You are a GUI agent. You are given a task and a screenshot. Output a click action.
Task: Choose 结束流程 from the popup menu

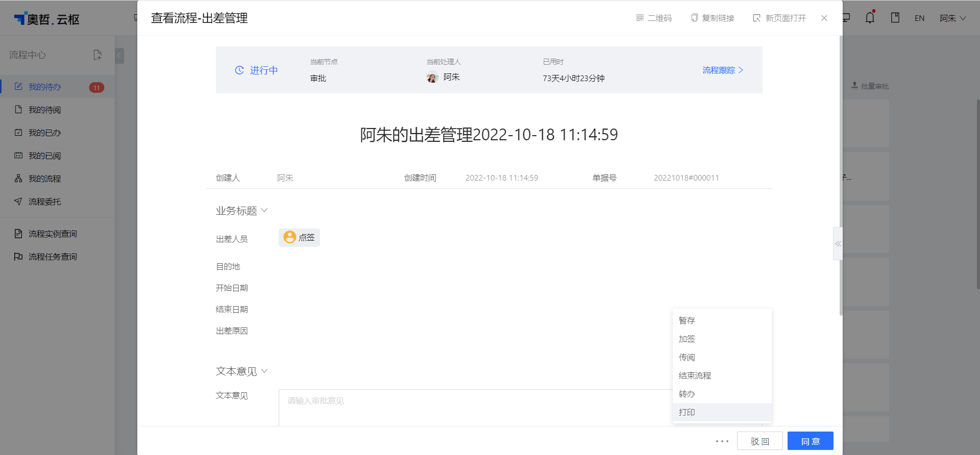(x=722, y=375)
